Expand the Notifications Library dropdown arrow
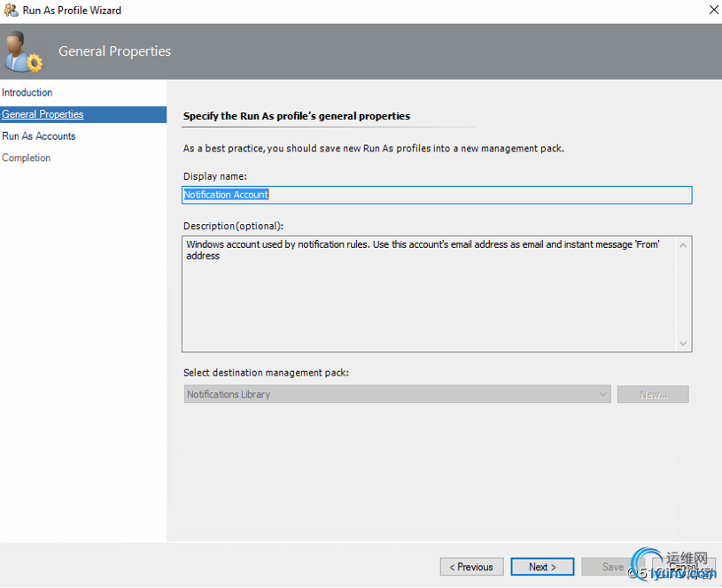 tap(603, 395)
